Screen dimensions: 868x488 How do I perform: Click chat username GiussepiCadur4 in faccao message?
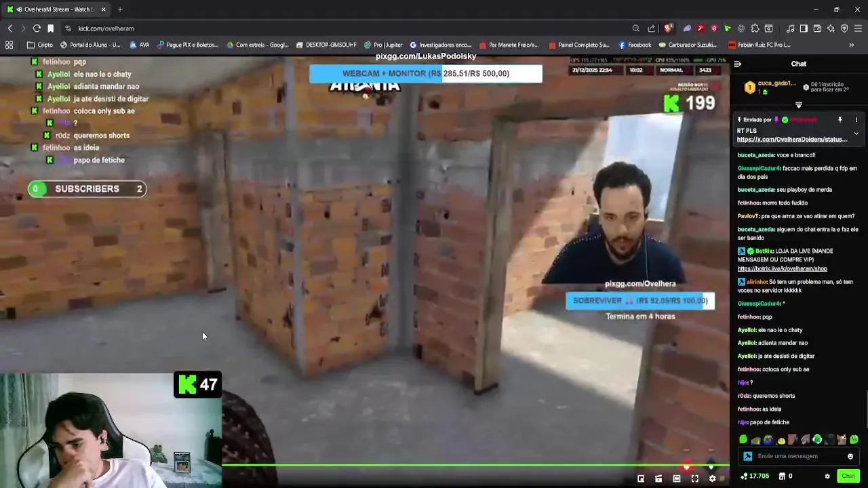pos(759,168)
